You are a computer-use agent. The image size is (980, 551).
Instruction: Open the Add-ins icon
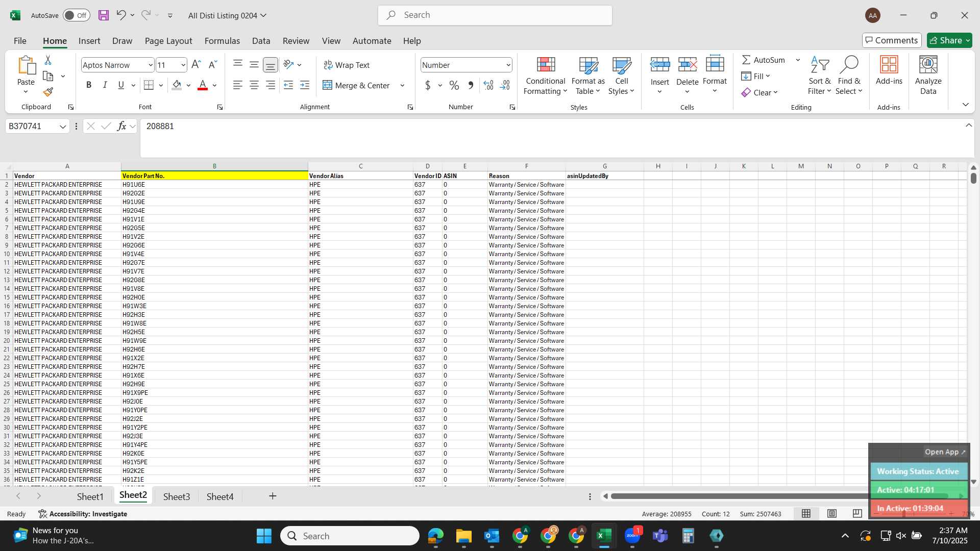click(x=889, y=70)
